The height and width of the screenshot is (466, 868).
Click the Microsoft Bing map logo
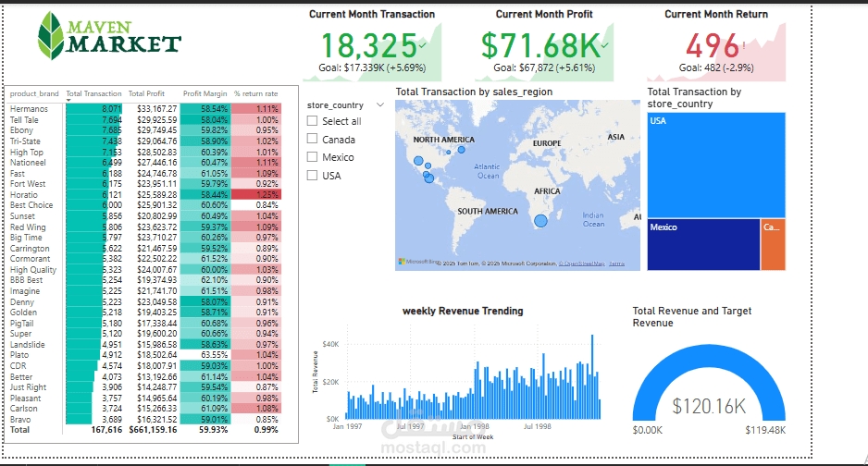coord(418,262)
